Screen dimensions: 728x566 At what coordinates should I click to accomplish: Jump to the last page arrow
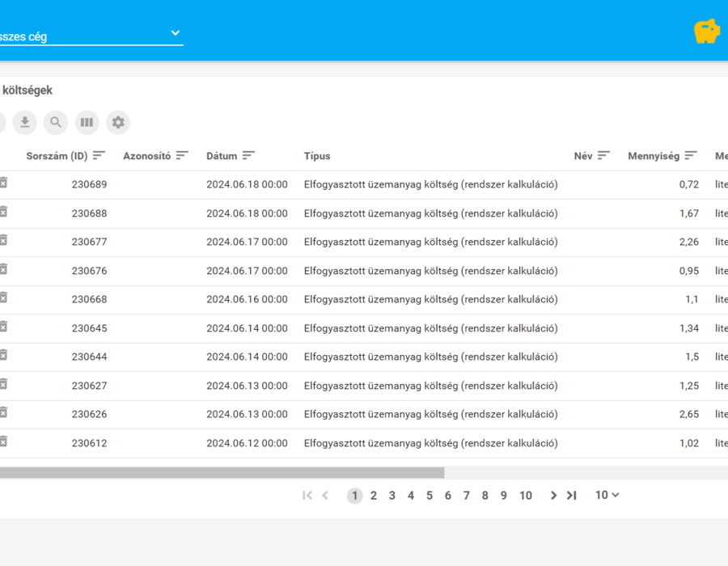[x=572, y=496]
